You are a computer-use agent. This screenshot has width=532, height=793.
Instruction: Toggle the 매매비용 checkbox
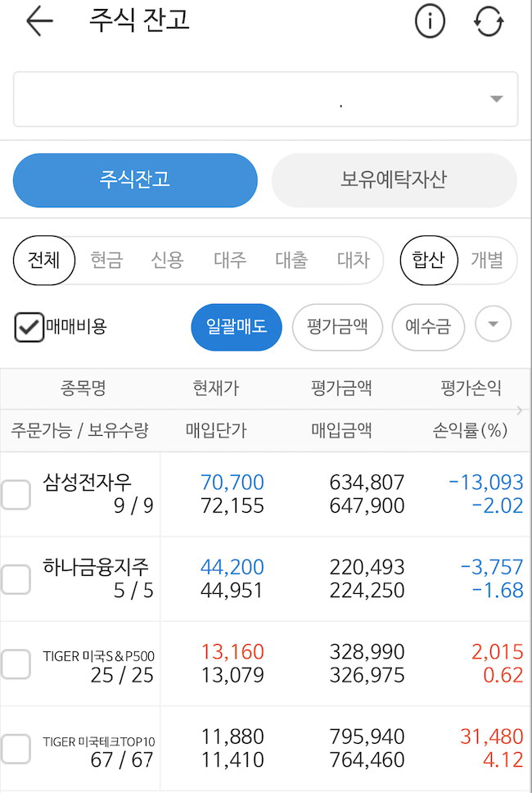tap(29, 327)
